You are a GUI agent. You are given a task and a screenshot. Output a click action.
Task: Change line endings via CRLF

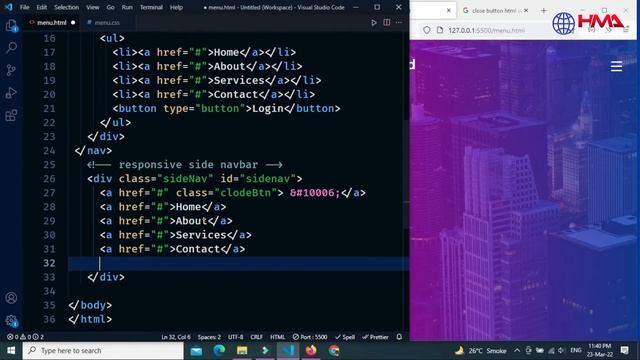256,337
